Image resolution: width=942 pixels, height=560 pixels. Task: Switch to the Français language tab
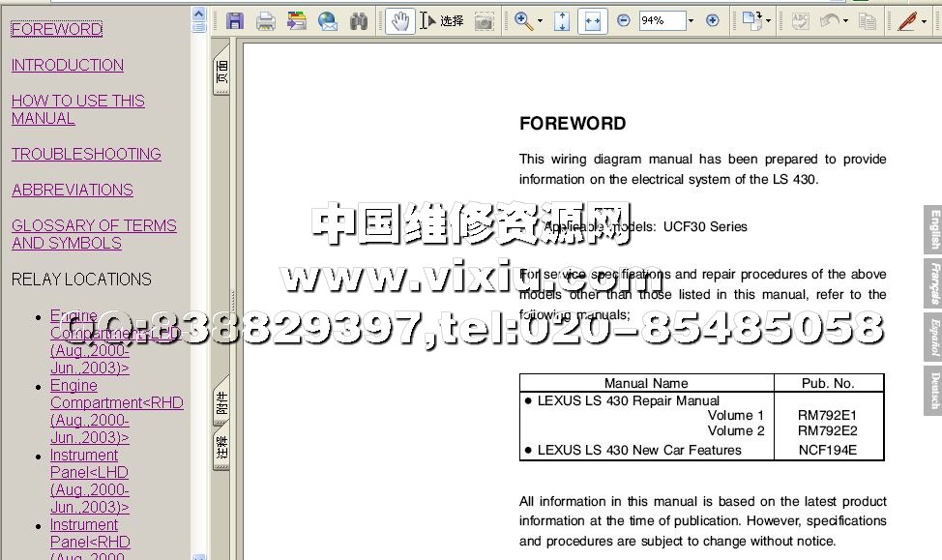click(933, 282)
